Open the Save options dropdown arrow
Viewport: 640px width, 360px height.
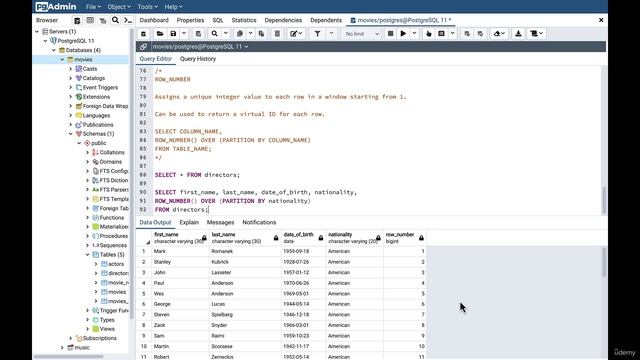tap(184, 34)
